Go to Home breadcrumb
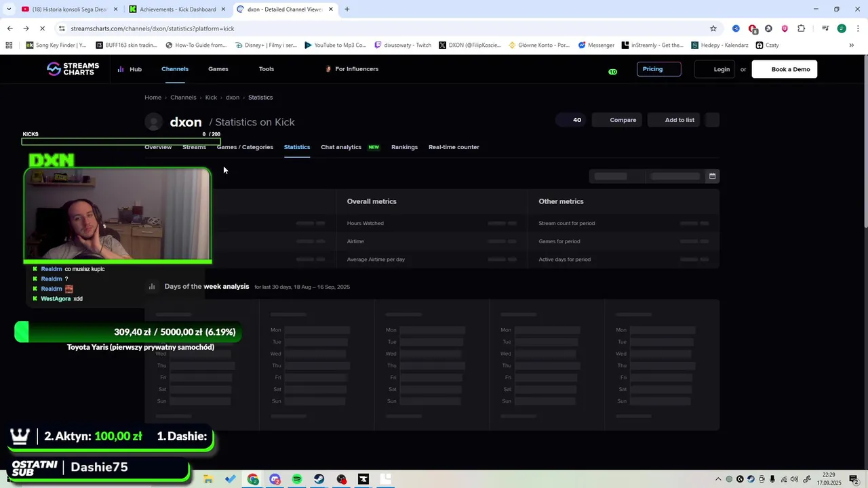Viewport: 868px width, 488px height. click(153, 98)
